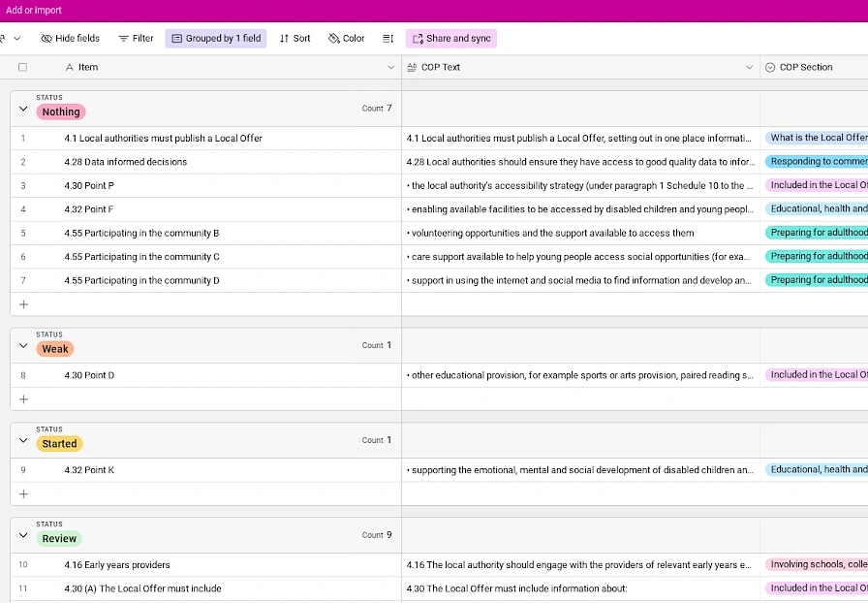Open Grouped by 1 field settings
The width and height of the screenshot is (868, 603).
click(216, 38)
